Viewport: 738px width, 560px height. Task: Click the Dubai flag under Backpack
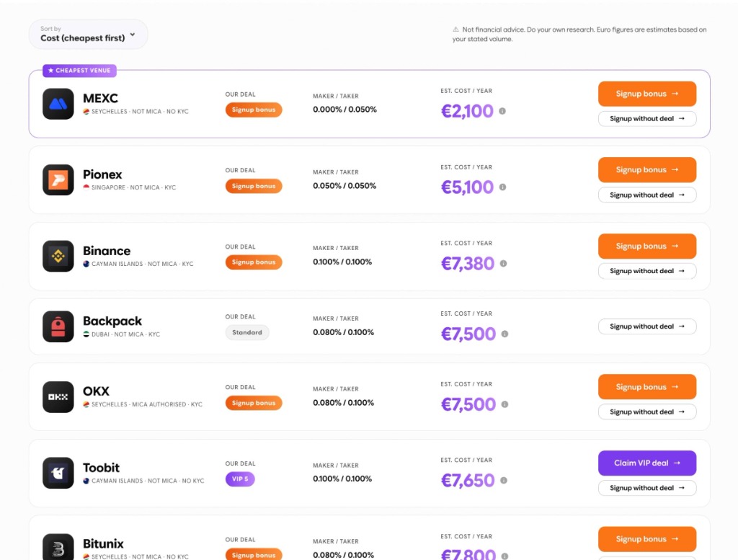pos(86,334)
